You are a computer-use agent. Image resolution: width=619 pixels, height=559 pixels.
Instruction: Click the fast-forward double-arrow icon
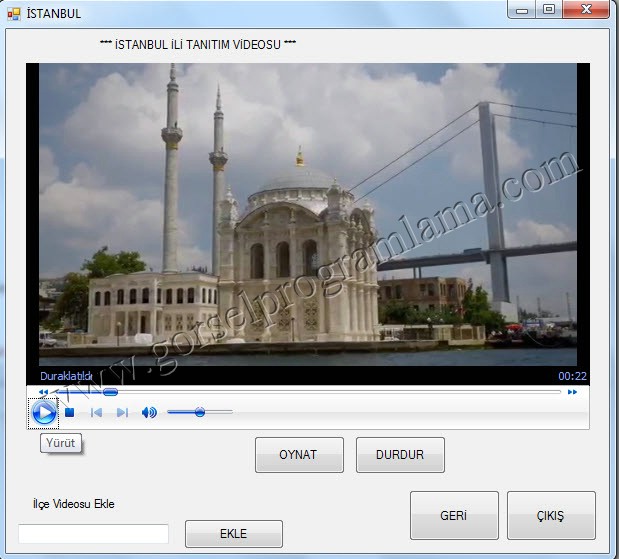[x=572, y=392]
